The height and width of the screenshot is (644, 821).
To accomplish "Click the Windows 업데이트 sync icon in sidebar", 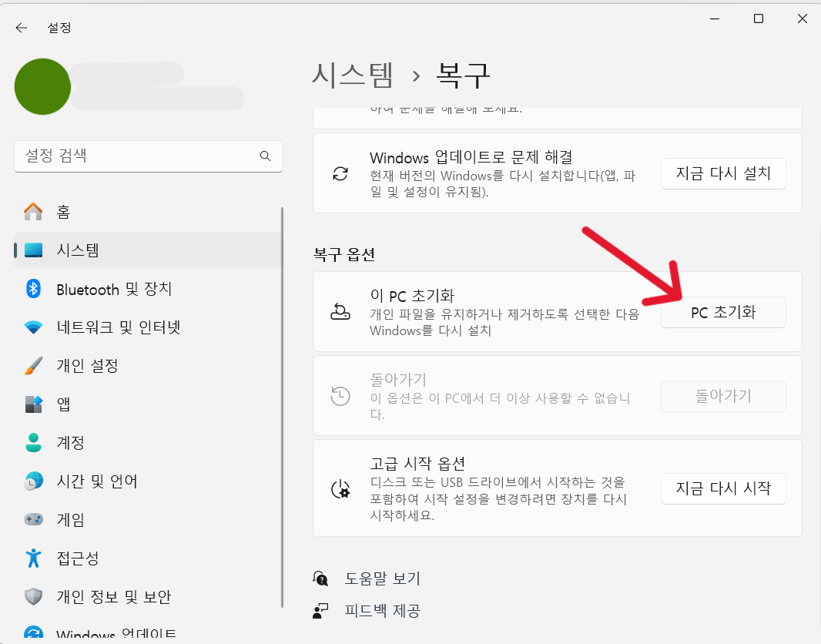I will (34, 634).
